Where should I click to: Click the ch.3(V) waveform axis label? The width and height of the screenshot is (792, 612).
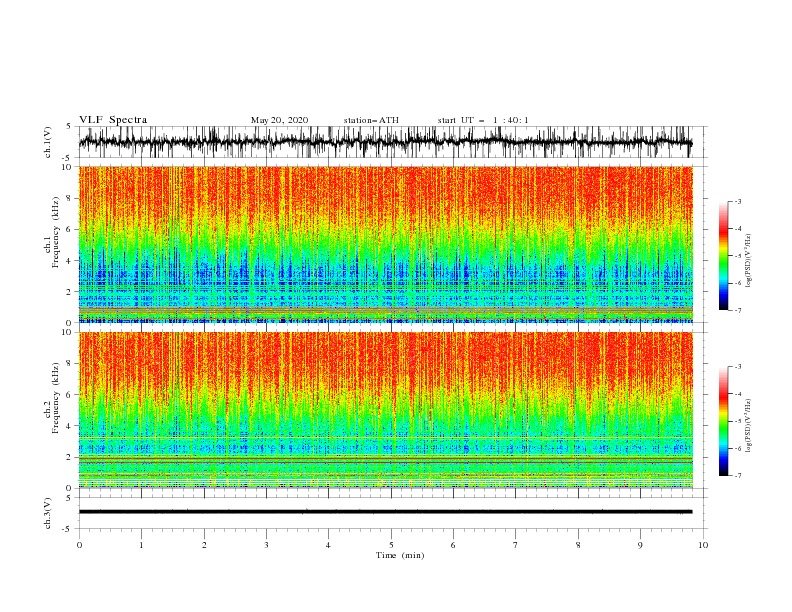[x=48, y=513]
